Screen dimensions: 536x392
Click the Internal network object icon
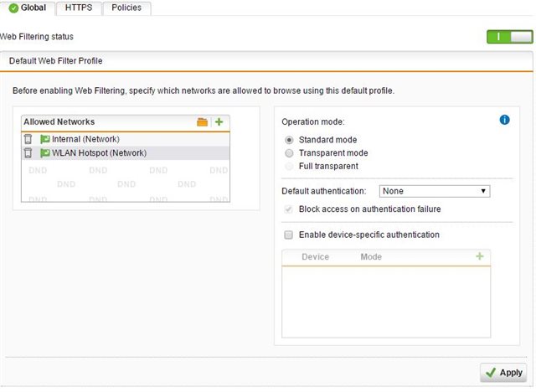click(x=45, y=139)
